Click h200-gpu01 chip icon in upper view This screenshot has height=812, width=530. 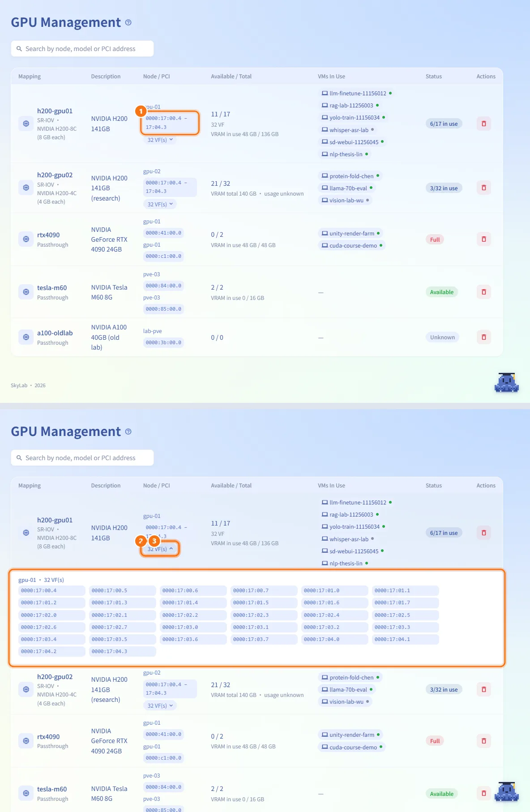[26, 124]
